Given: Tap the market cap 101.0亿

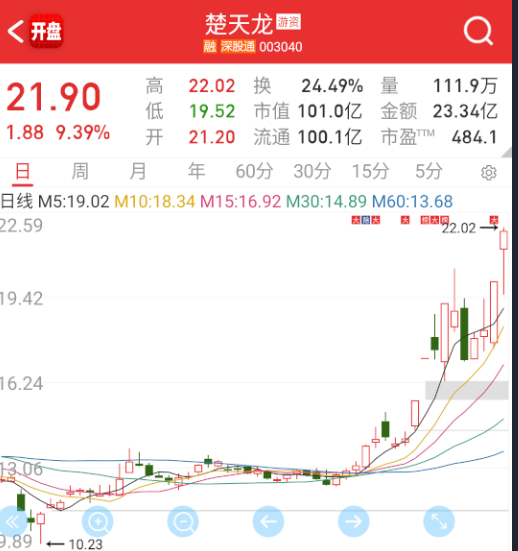Looking at the screenshot, I should [x=330, y=111].
